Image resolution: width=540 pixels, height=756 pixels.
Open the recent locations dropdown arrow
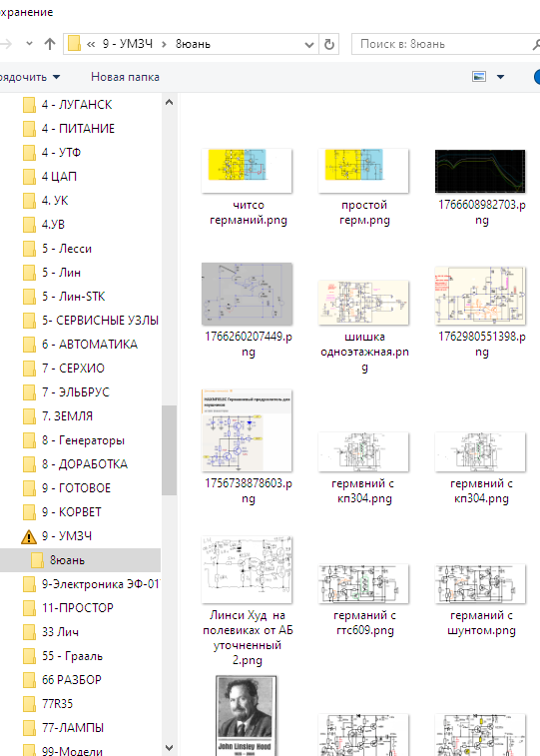29,44
